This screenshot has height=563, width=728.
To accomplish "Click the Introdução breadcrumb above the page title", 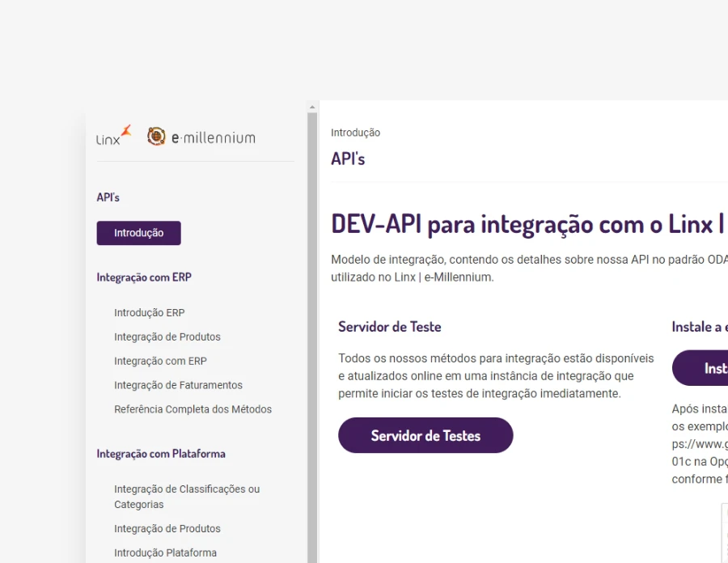I will coord(355,133).
